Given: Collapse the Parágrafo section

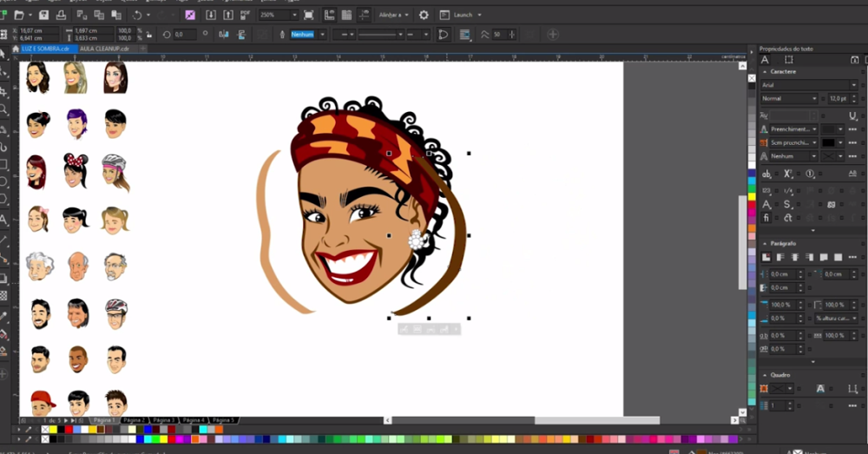Looking at the screenshot, I should point(765,244).
